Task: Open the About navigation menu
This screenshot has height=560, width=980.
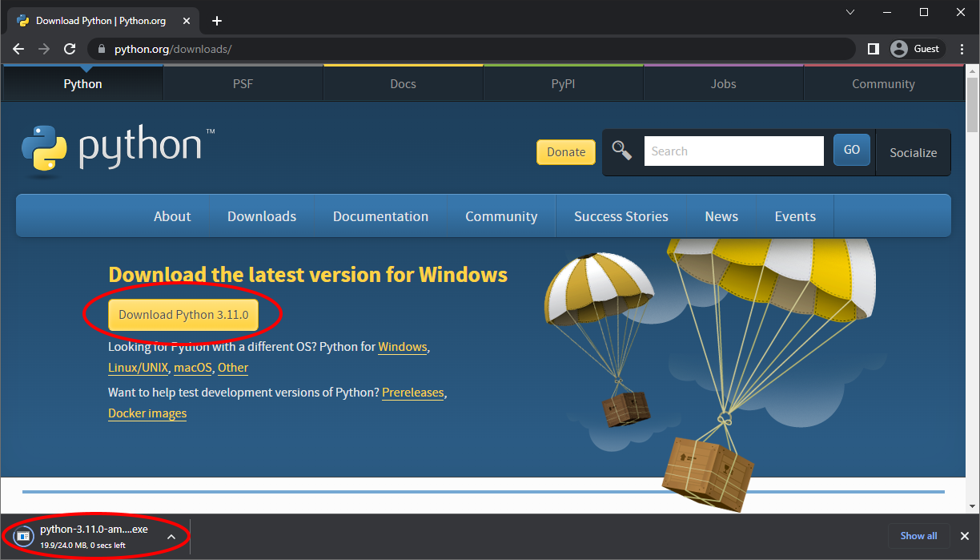Action: pyautogui.click(x=172, y=216)
